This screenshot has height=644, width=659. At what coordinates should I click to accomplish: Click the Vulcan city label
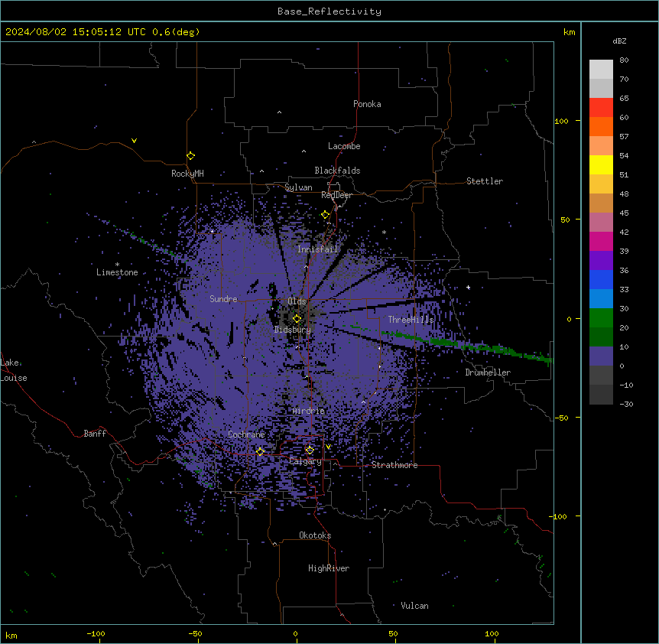pyautogui.click(x=414, y=606)
